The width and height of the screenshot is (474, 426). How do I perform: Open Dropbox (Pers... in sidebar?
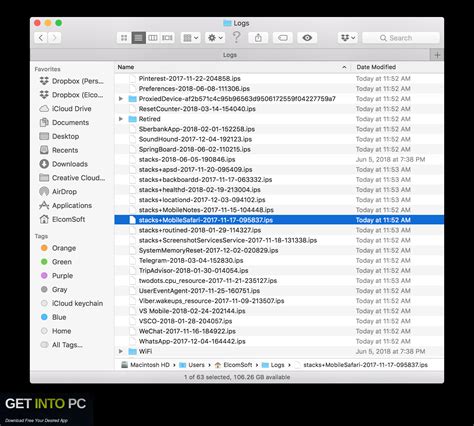pos(72,81)
